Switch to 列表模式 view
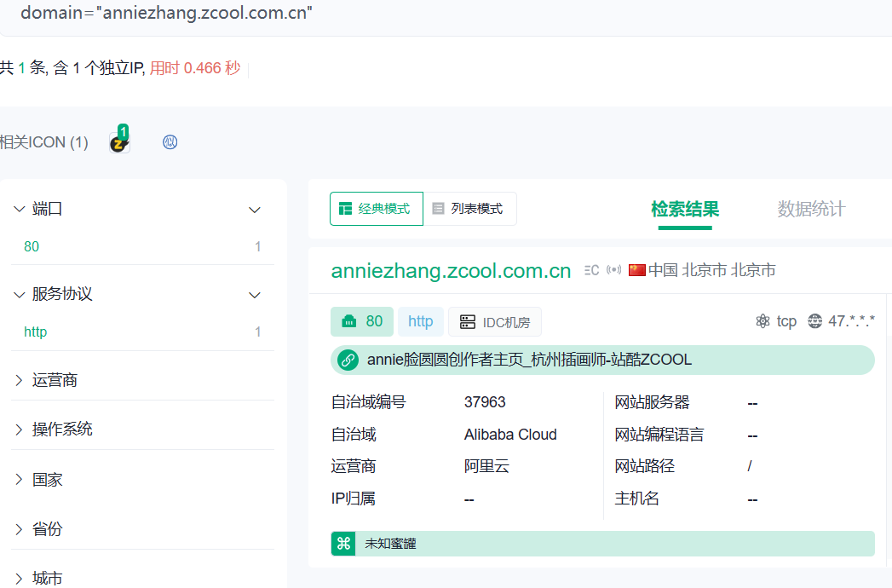The image size is (892, 588). [469, 209]
